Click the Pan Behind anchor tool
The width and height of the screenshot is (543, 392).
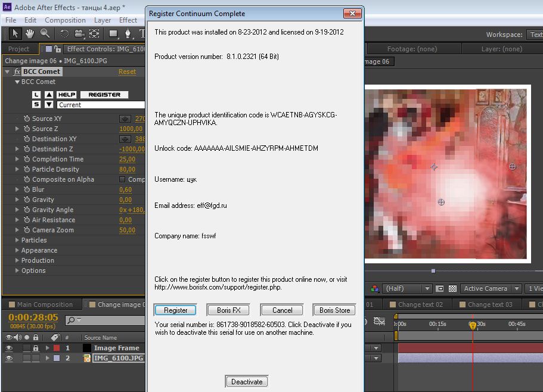coord(94,34)
